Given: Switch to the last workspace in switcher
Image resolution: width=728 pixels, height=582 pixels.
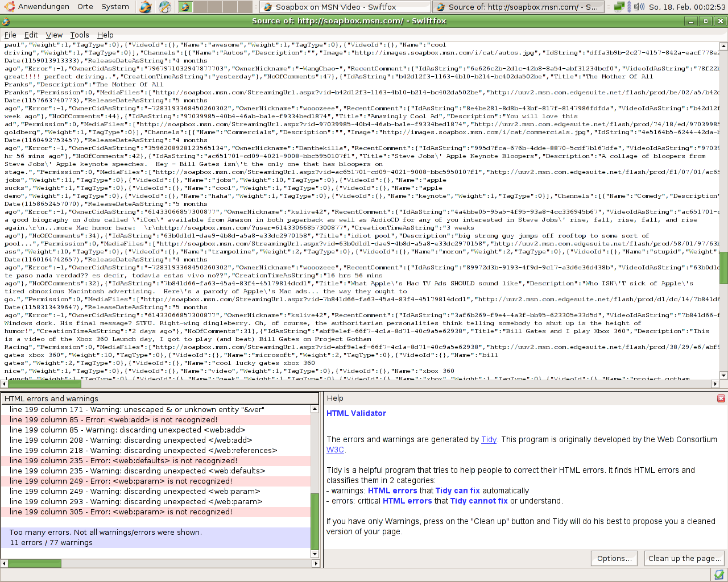Looking at the screenshot, I should pos(245,7).
